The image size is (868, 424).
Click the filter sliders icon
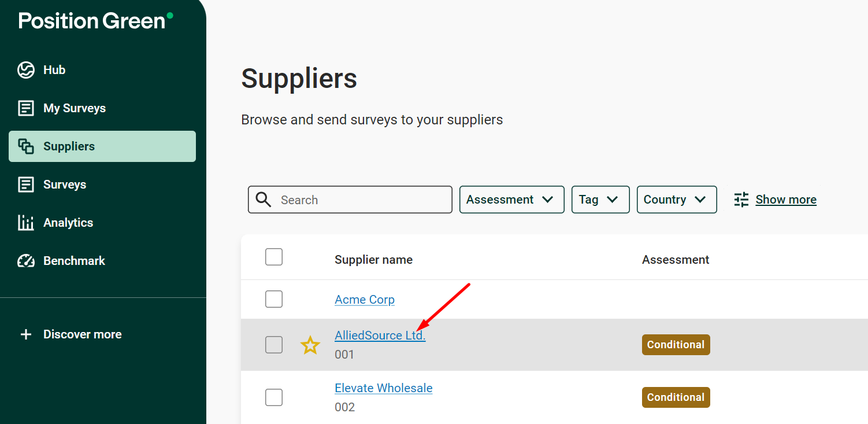point(741,200)
